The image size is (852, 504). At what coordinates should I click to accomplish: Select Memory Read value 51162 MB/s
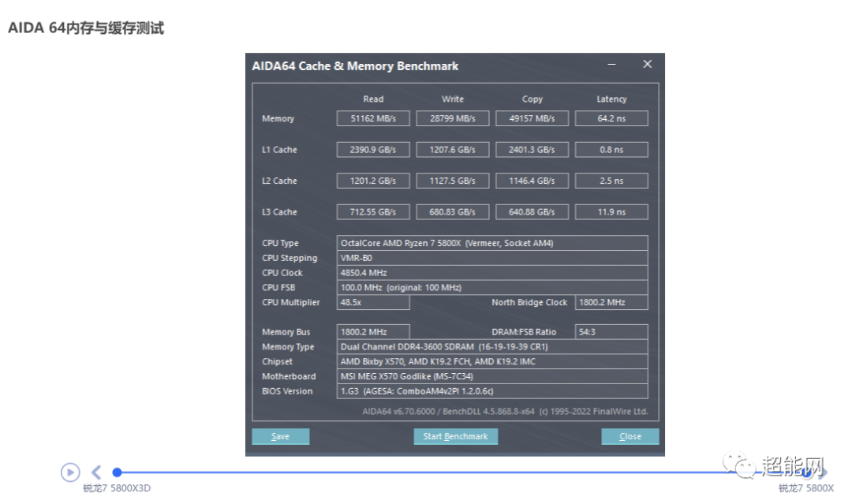373,118
